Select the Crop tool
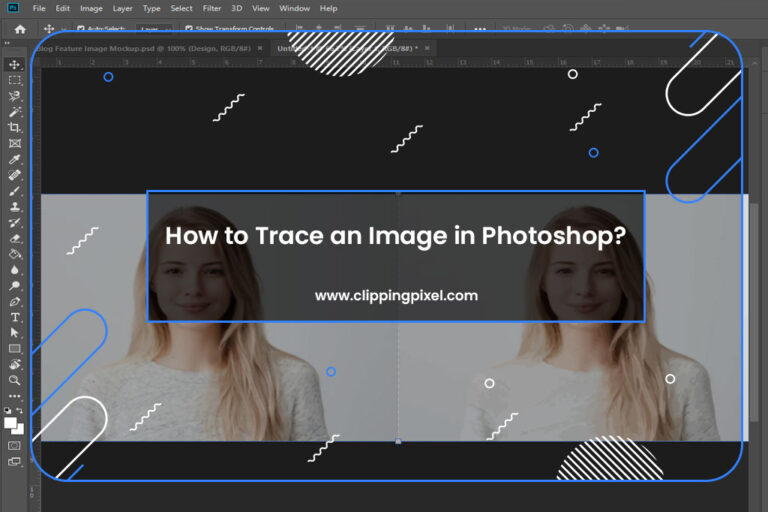768x512 pixels. click(14, 127)
